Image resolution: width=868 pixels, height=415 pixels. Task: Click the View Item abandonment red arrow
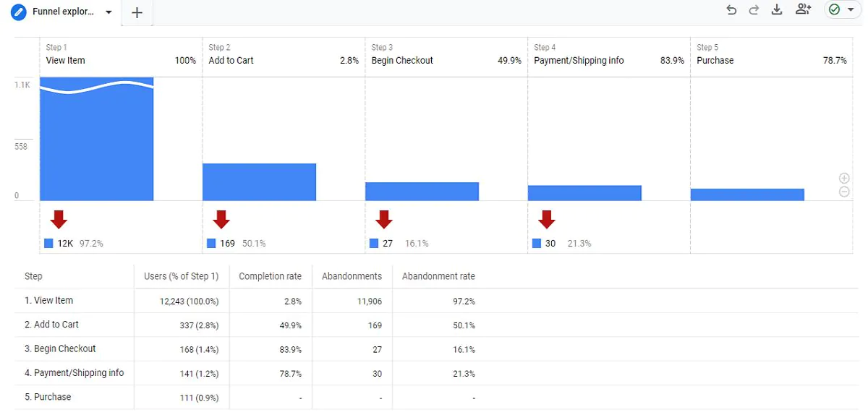(x=59, y=220)
